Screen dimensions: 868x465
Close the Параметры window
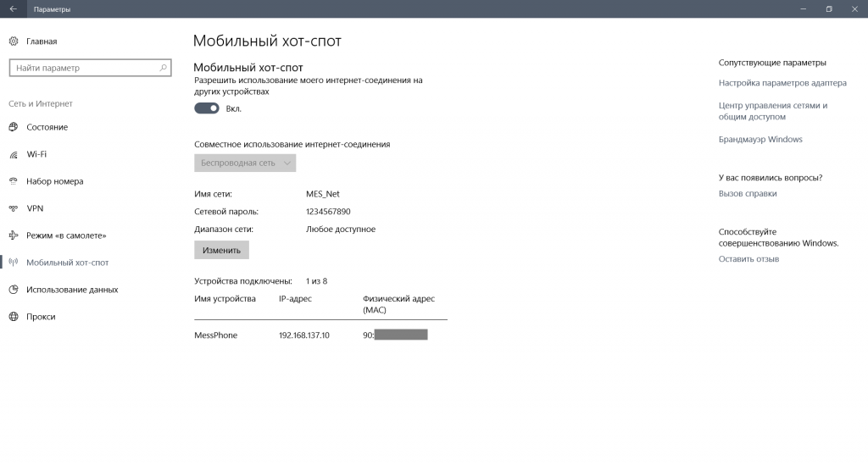854,8
